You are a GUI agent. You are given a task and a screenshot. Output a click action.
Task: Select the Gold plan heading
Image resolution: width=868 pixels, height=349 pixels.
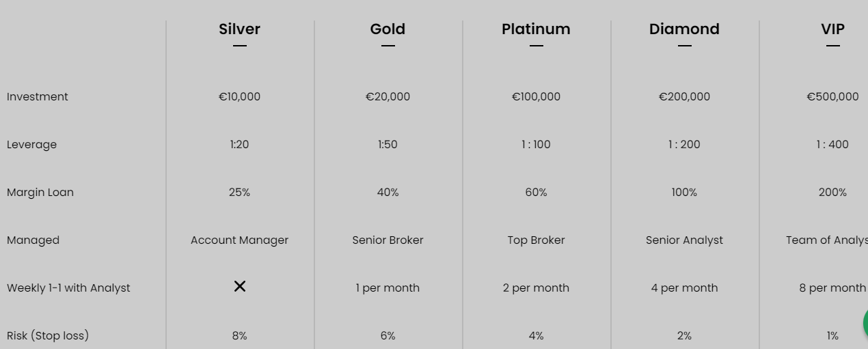point(388,29)
